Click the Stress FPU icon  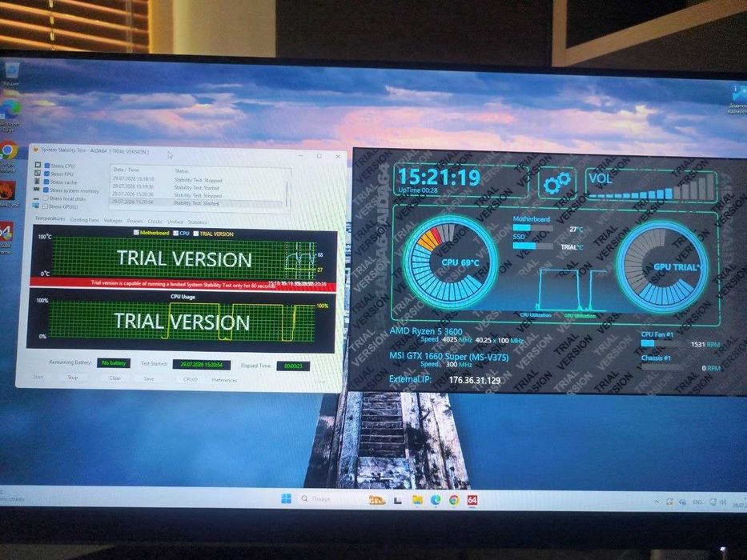click(38, 174)
